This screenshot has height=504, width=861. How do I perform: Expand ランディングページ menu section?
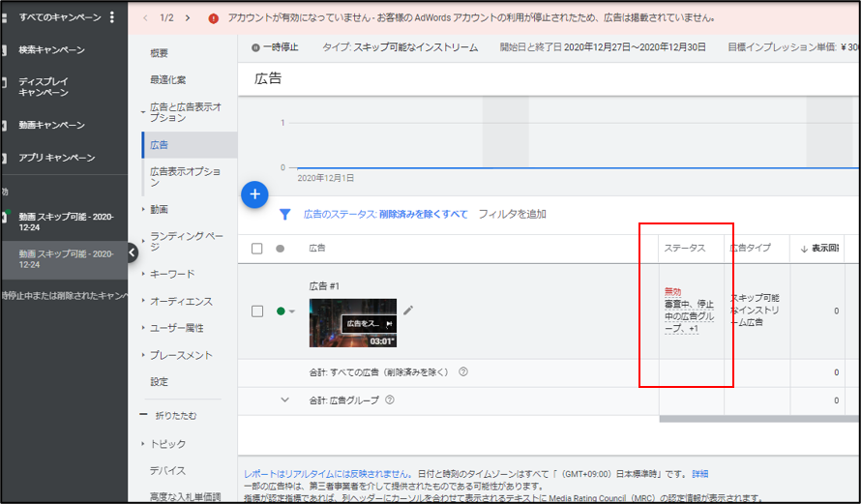tap(143, 241)
